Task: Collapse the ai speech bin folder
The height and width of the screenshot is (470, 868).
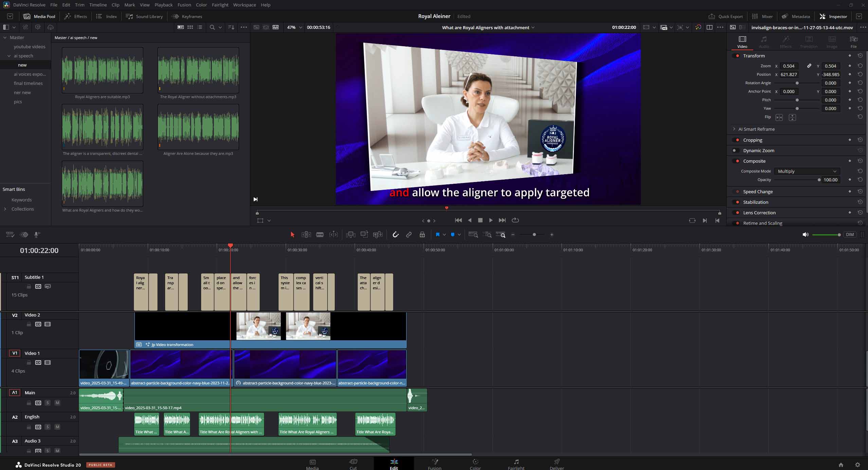Action: pos(9,56)
